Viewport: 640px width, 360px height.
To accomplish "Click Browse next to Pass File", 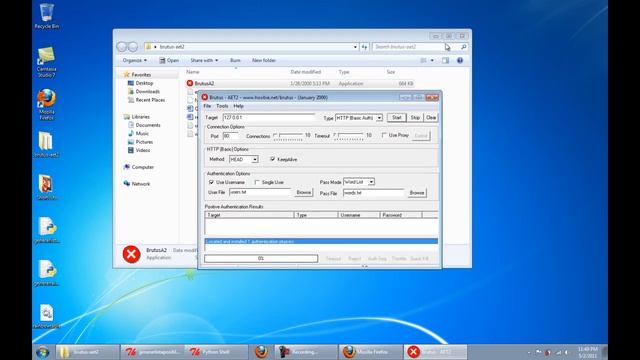I will pyautogui.click(x=416, y=193).
